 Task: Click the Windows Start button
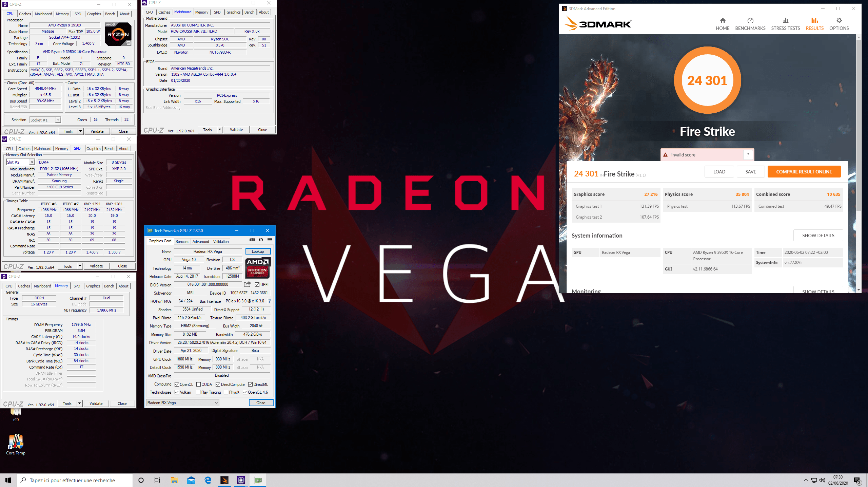coord(8,480)
